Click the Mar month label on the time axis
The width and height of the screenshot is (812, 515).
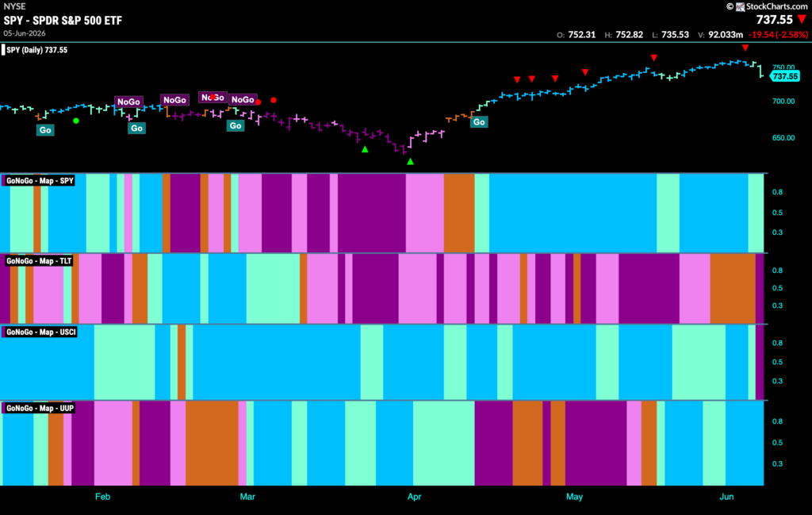click(x=247, y=496)
